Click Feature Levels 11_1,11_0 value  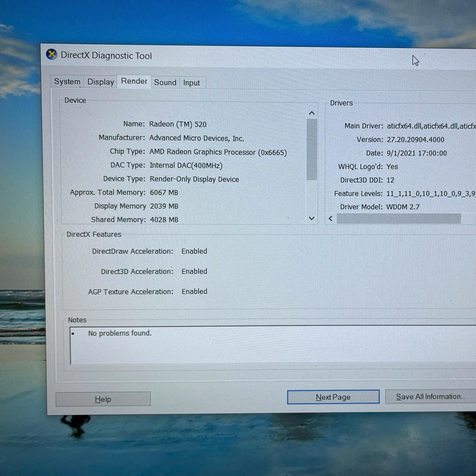pyautogui.click(x=431, y=194)
